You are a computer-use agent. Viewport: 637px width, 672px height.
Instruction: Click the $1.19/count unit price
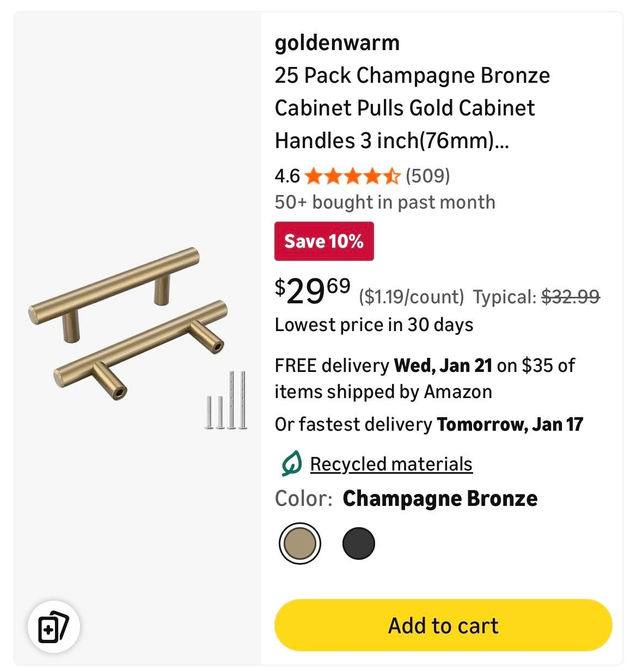click(x=411, y=297)
